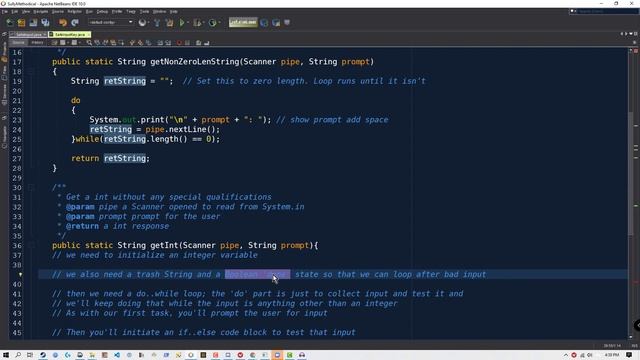Viewport: 640px width, 360px height.
Task: Click the shield-shaped icon at toolbar end
Action: click(x=287, y=22)
